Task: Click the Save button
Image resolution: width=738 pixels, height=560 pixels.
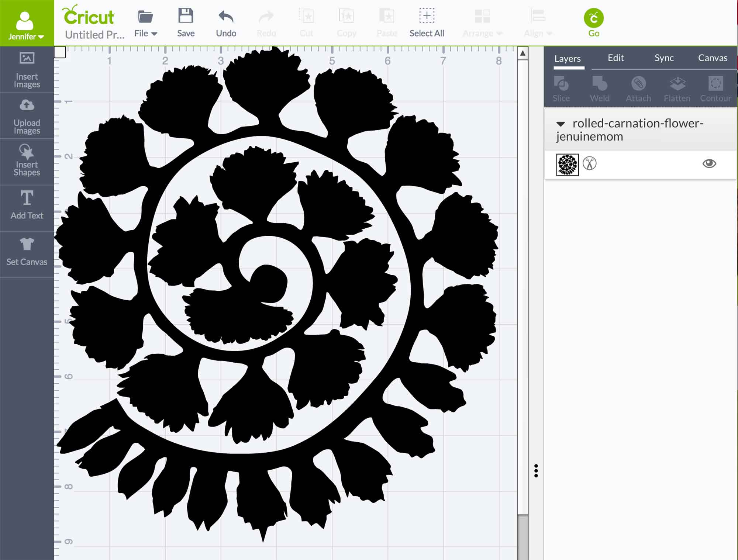Action: [185, 23]
